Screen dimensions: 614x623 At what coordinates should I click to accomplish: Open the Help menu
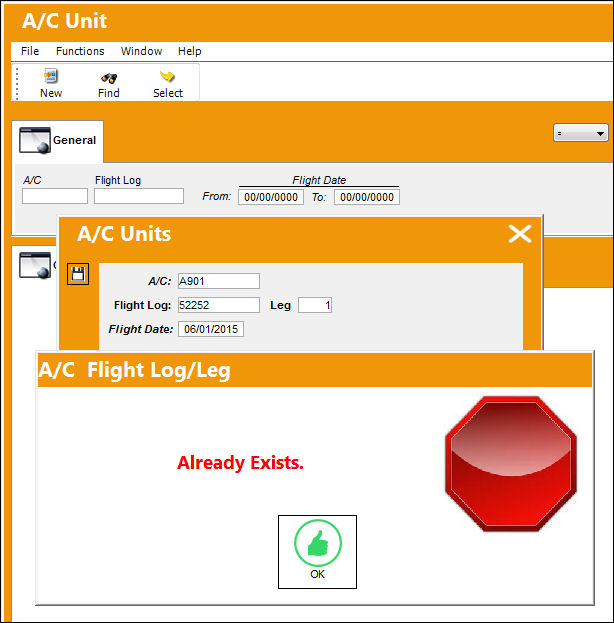[x=190, y=51]
